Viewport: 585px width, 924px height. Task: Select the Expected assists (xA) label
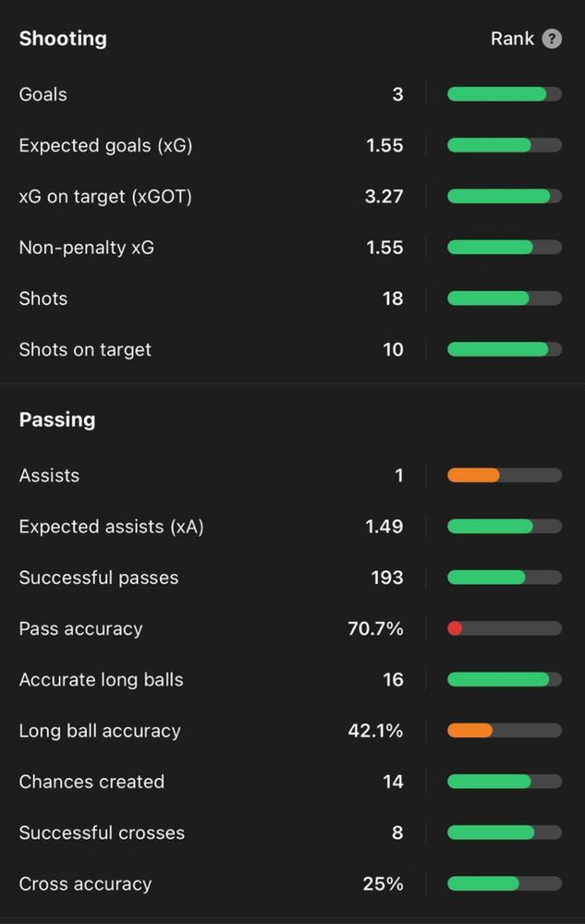point(111,527)
